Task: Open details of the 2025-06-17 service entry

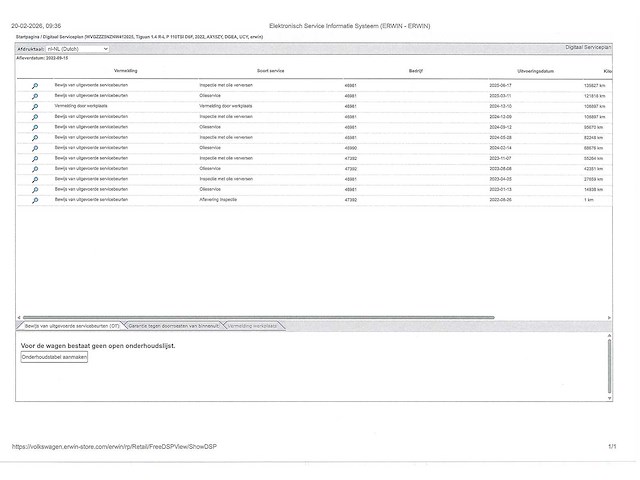Action: [35, 86]
